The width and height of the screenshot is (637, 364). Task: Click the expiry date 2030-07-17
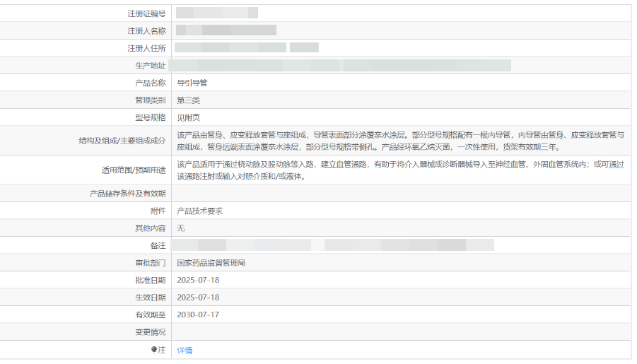[x=198, y=315]
